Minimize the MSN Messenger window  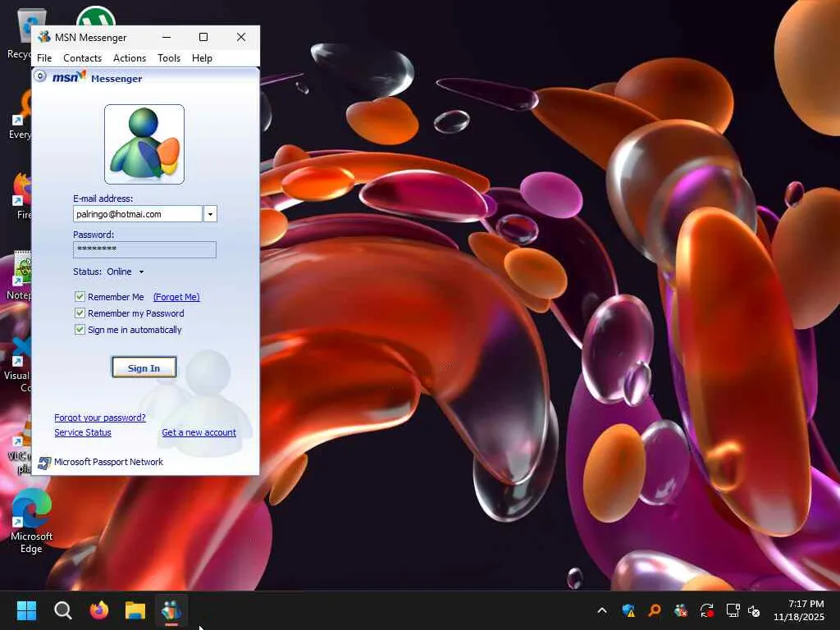click(x=167, y=37)
